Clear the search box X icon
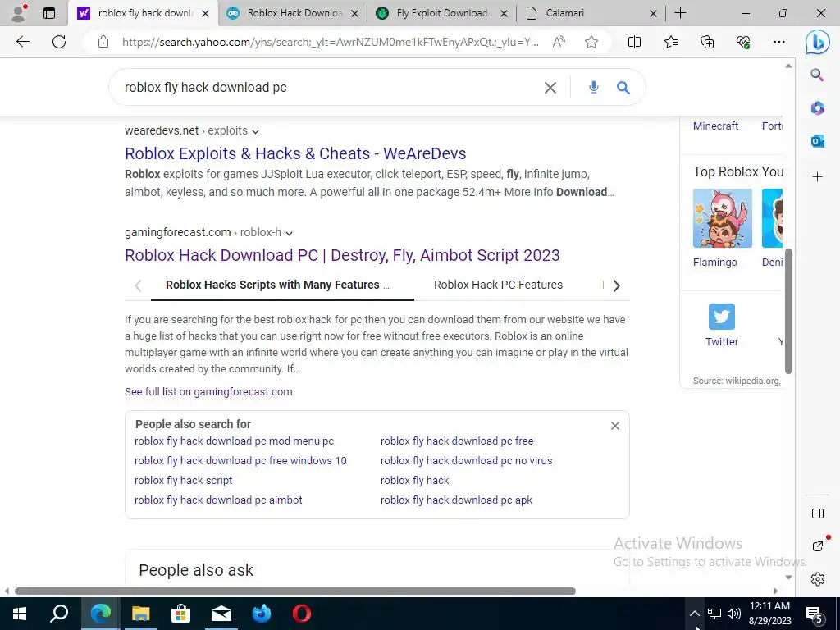This screenshot has height=630, width=840. (550, 88)
